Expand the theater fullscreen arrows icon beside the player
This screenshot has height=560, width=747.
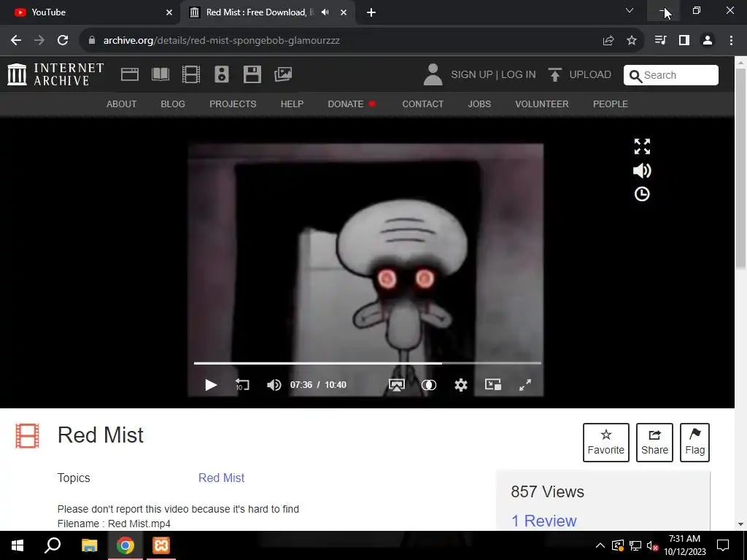pos(642,146)
